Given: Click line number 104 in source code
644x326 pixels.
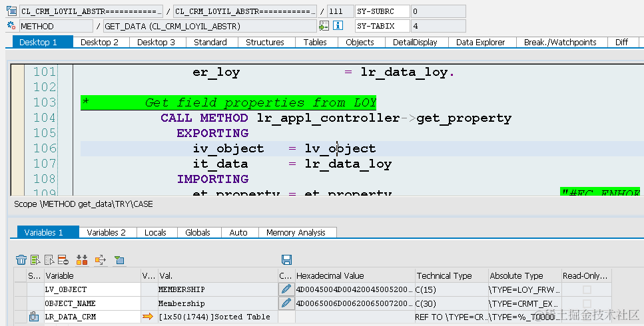Looking at the screenshot, I should pyautogui.click(x=45, y=118).
